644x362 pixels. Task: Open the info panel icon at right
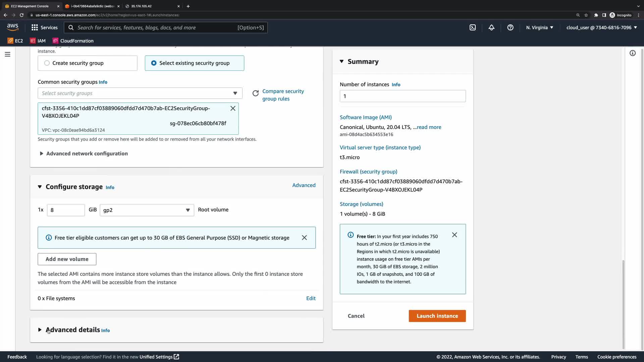click(633, 53)
